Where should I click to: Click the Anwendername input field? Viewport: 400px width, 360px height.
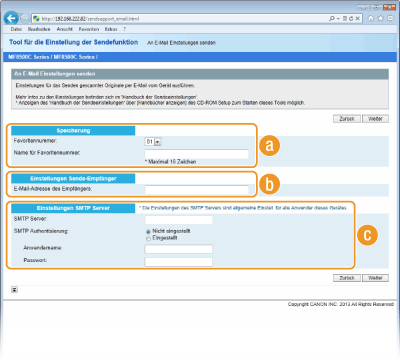click(179, 249)
